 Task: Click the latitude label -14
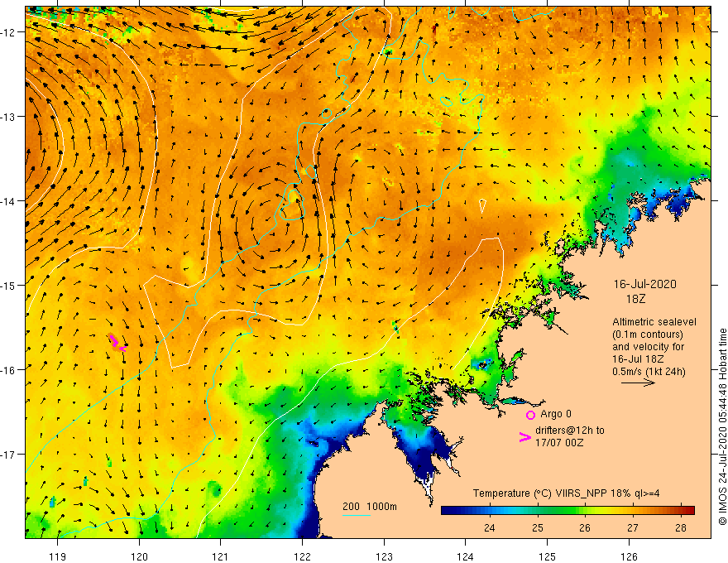pos(8,201)
